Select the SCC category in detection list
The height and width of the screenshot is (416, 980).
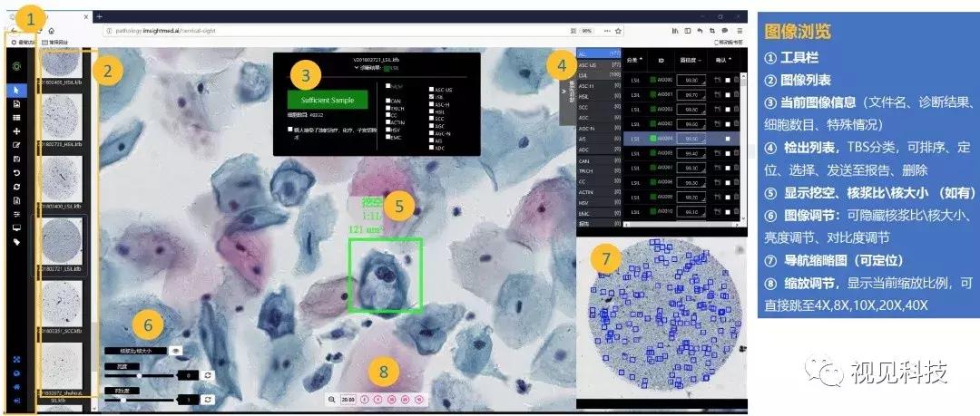click(599, 107)
